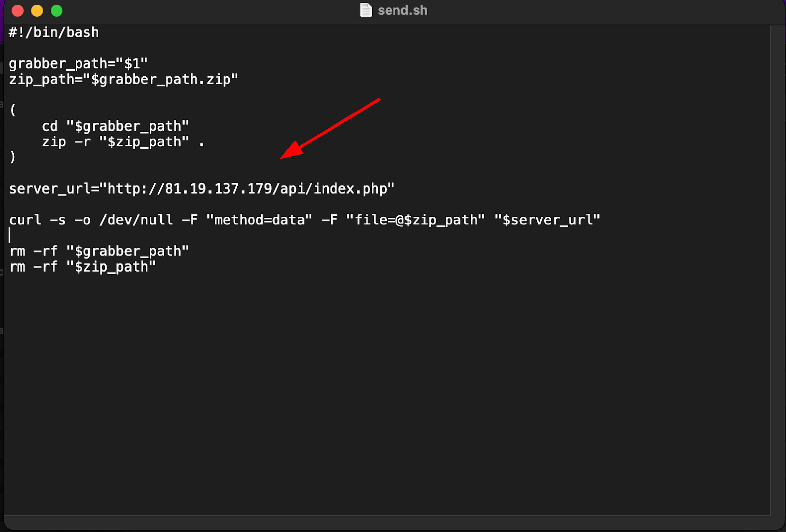Click on the zip_path variable assignment line

123,79
